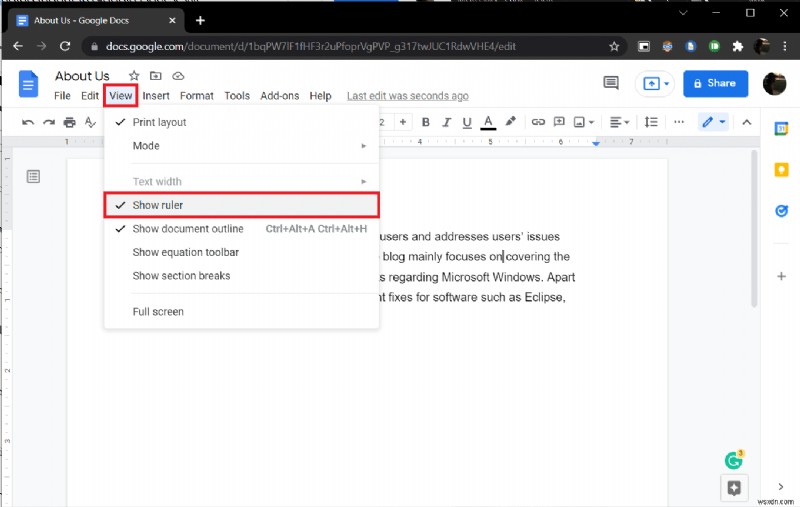Screen dimensions: 800x507
Task: Click the line spacing icon
Action: click(651, 122)
